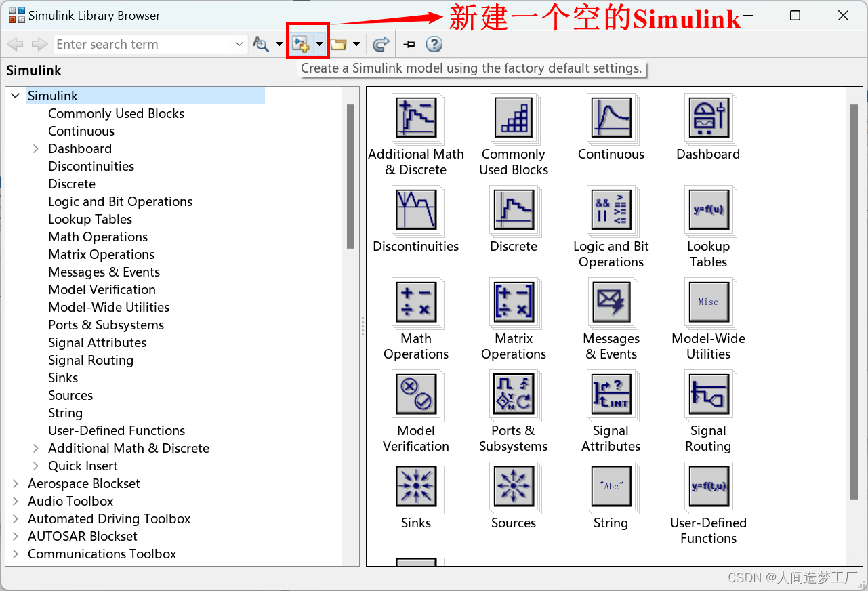Screen dimensions: 868x591
Task: Open the Model-Wide Utilities Misc icon
Action: click(709, 302)
